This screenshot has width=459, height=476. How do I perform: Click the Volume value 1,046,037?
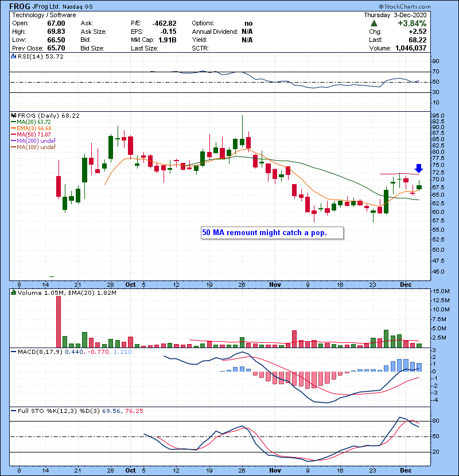411,48
